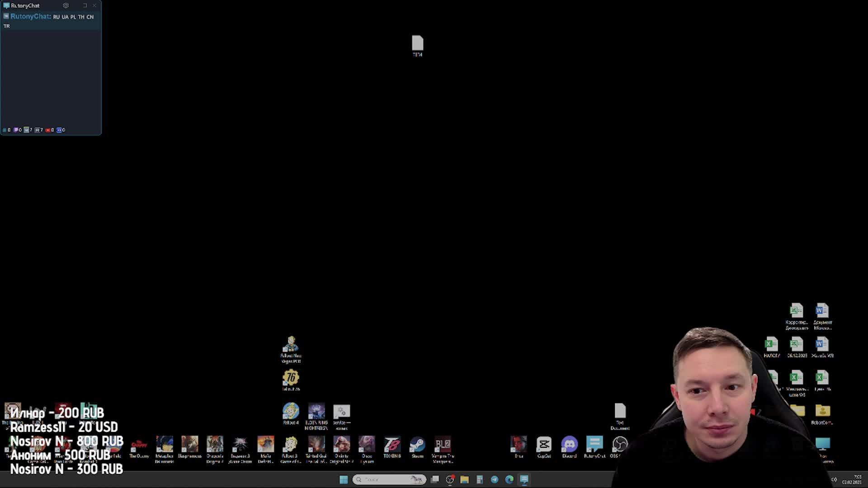The image size is (868, 488).
Task: Select the blank file at top of desktop
Action: point(417,44)
